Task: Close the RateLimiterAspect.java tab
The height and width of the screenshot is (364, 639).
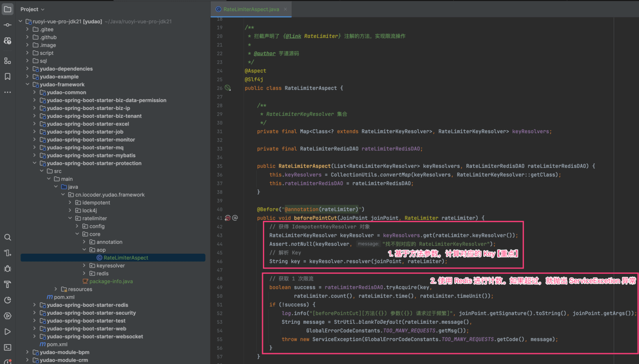Action: click(x=285, y=9)
